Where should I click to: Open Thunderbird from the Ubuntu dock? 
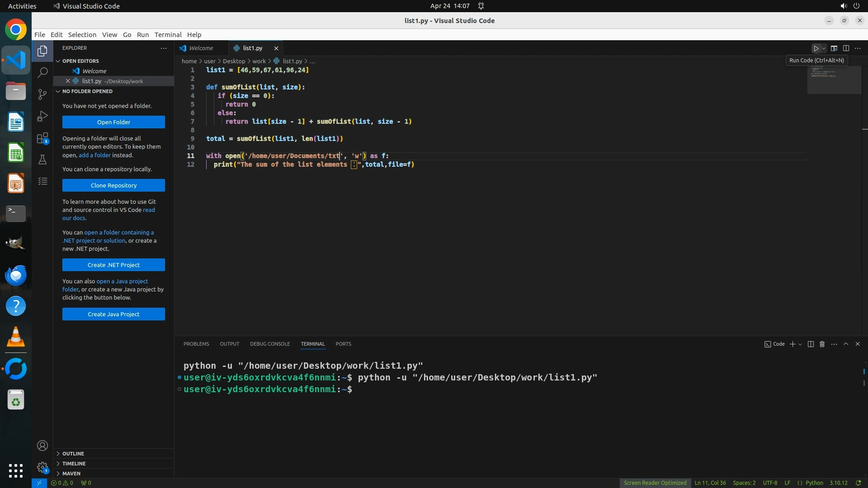pyautogui.click(x=16, y=276)
